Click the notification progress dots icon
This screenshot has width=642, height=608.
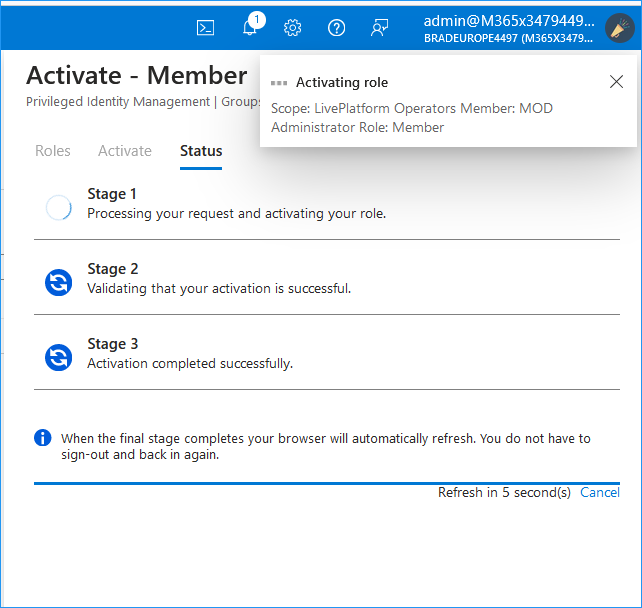(279, 83)
